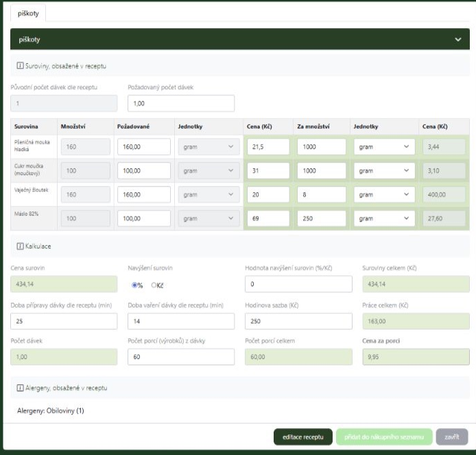Click the Pšeničná mouka hladká ingredient name
Image resolution: width=476 pixels, height=455 pixels.
tap(32, 145)
